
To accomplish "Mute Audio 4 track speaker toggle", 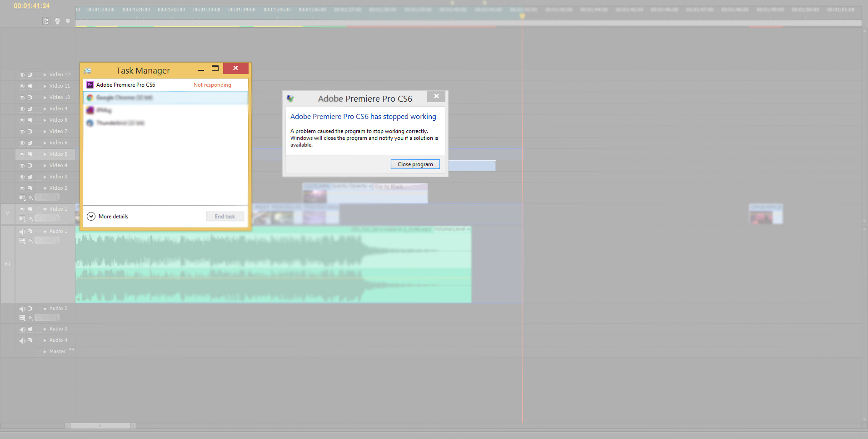I will click(x=22, y=340).
